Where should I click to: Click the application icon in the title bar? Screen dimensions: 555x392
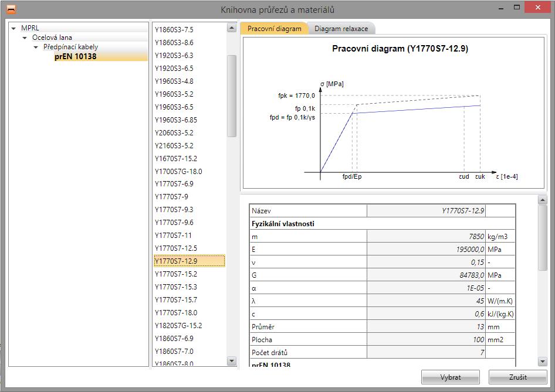(x=11, y=8)
